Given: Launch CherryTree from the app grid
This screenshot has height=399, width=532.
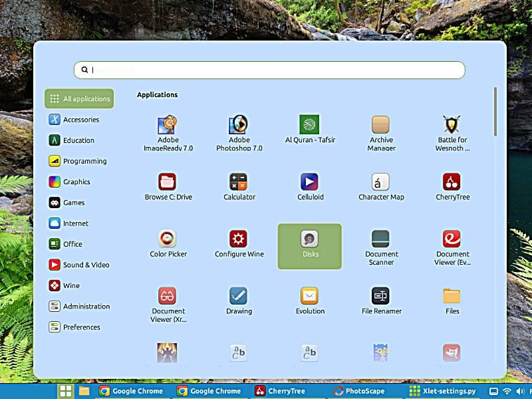Looking at the screenshot, I should 452,187.
